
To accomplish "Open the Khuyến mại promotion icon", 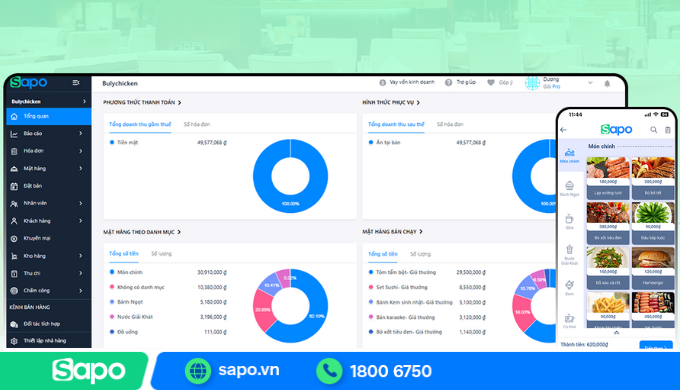I will point(14,239).
